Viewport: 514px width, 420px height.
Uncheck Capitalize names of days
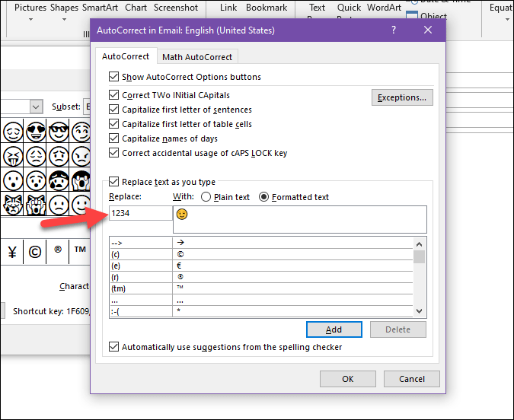tap(114, 138)
